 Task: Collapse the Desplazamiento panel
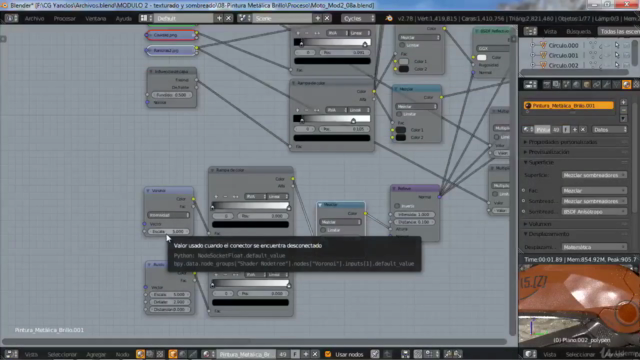(x=549, y=234)
